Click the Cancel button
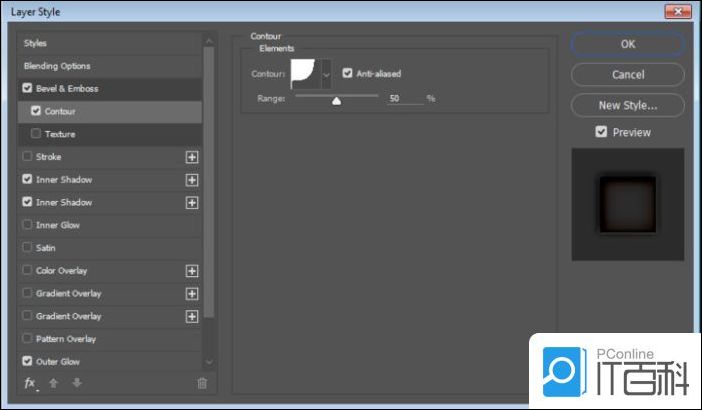The image size is (702, 410). tap(628, 74)
